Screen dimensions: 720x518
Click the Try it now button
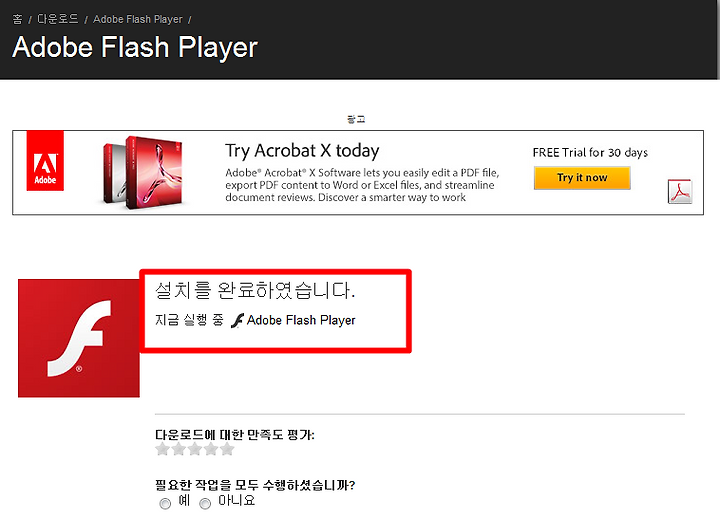[x=582, y=178]
